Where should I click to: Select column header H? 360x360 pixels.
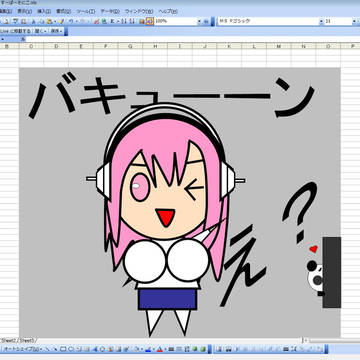pos(155,46)
